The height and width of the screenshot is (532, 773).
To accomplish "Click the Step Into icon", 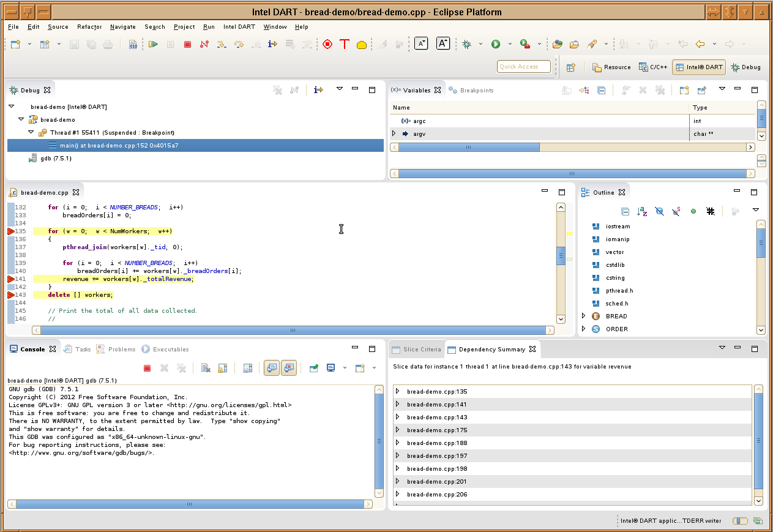I will click(222, 44).
